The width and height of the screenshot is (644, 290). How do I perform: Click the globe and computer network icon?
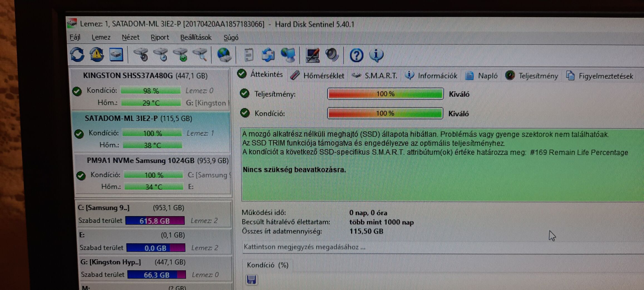[288, 55]
